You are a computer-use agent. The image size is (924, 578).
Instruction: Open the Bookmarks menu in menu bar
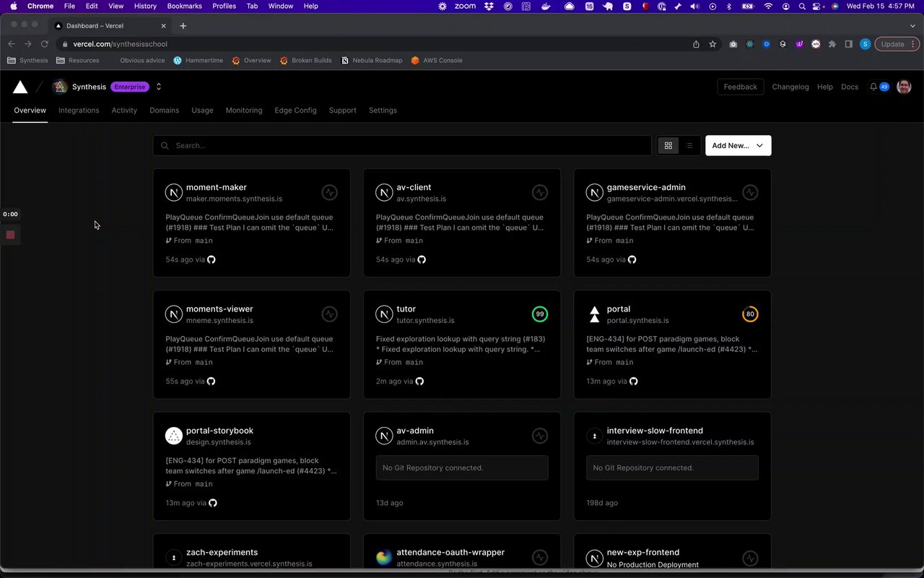click(x=184, y=6)
